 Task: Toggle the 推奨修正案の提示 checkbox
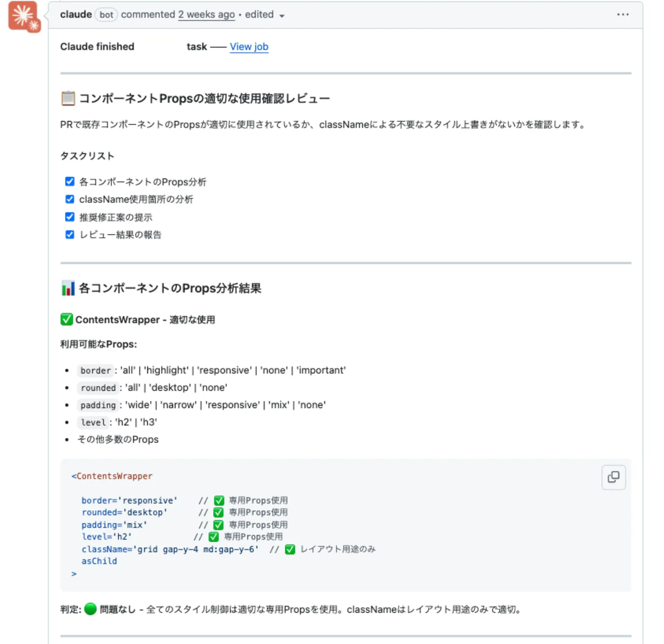(69, 216)
